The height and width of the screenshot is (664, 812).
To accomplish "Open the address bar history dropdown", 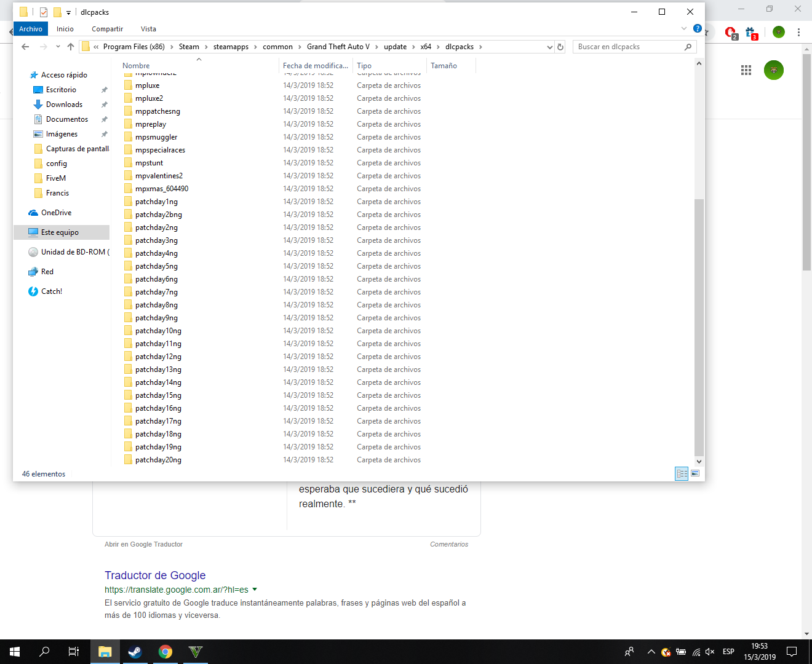I will tap(549, 47).
